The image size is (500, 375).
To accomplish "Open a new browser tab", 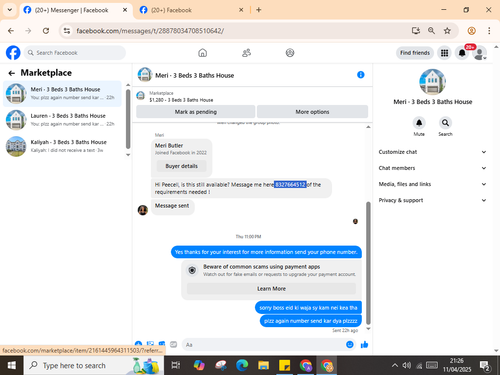I will 259,10.
